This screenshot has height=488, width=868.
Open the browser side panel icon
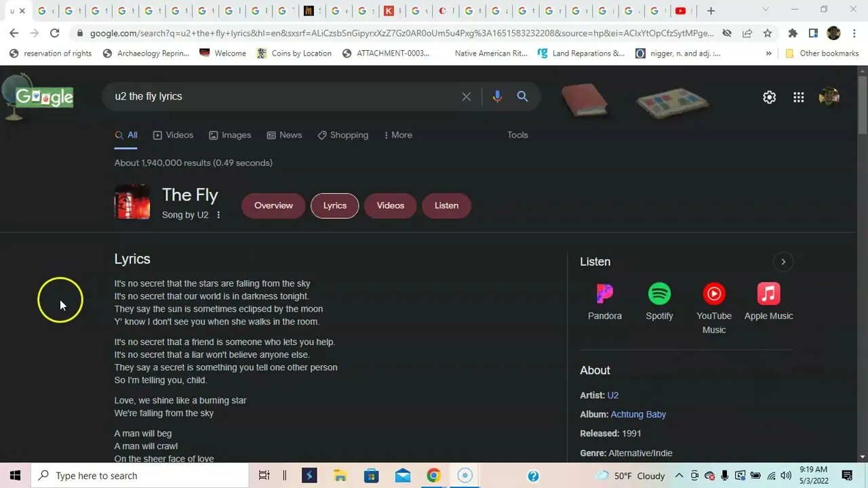pos(813,33)
